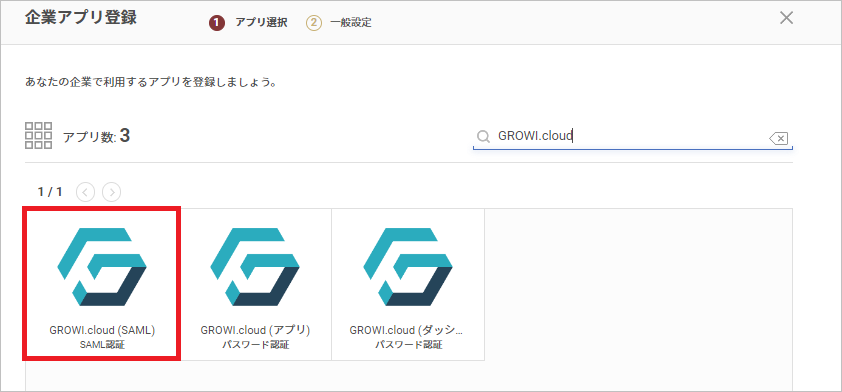Click the grid view icon beside アプリ数
The height and width of the screenshot is (392, 842).
(39, 135)
